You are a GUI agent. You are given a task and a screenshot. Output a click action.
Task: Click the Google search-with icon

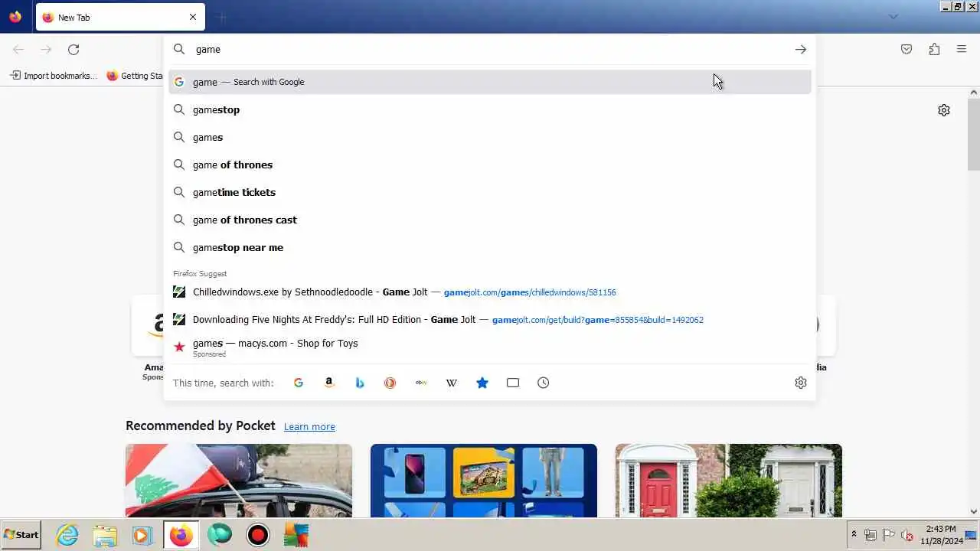[x=299, y=383]
